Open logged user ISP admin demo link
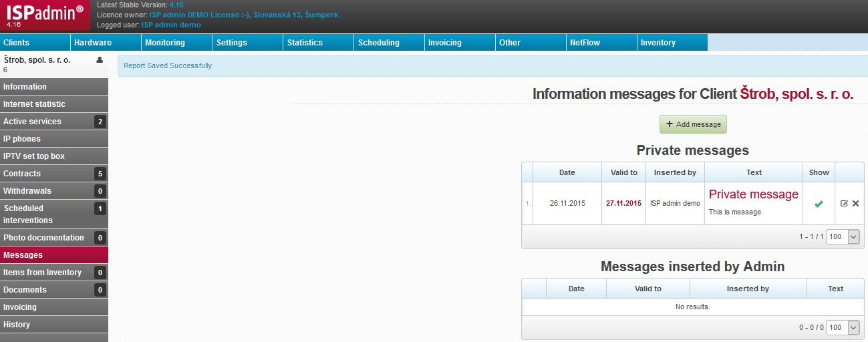This screenshot has height=342, width=868. 171,25
